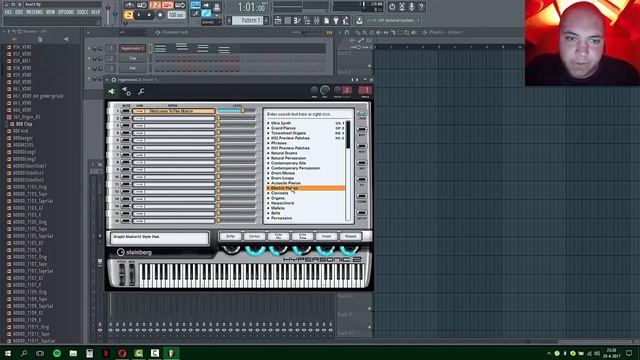Image resolution: width=640 pixels, height=360 pixels.
Task: Expand the Ultra Synth patch category
Action: pos(268,123)
